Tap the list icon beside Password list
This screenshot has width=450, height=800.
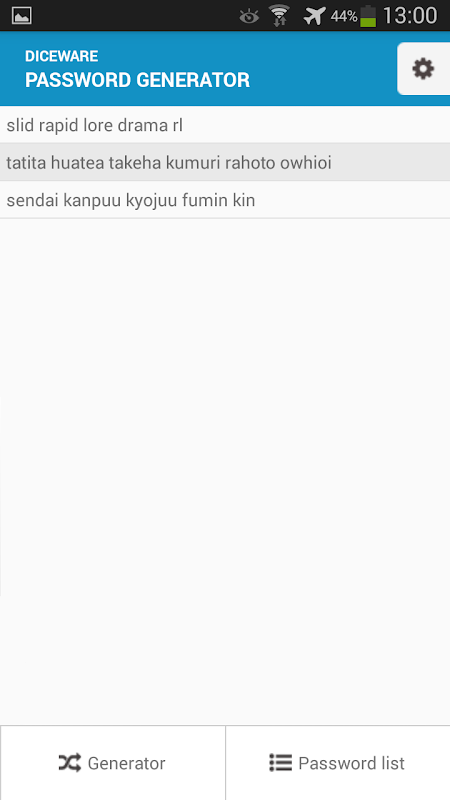click(x=280, y=763)
